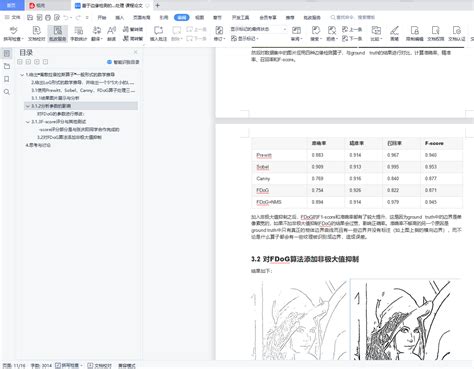
Task: Open the spell check tool in ribbon
Action: [x=13, y=34]
